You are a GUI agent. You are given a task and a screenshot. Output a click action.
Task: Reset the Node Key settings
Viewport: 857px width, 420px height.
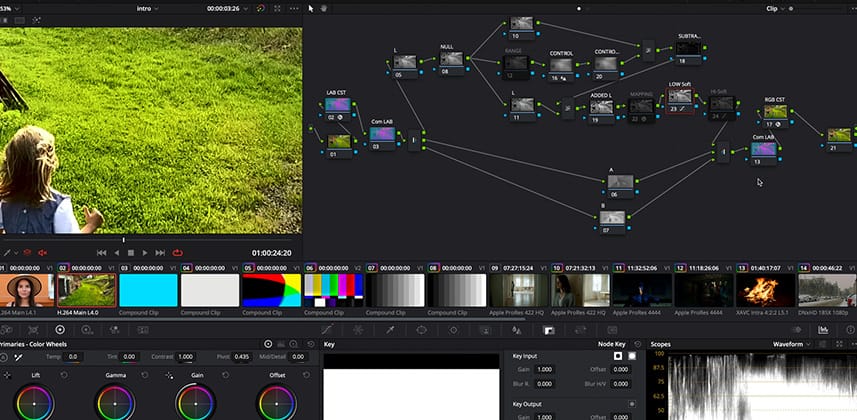click(638, 344)
